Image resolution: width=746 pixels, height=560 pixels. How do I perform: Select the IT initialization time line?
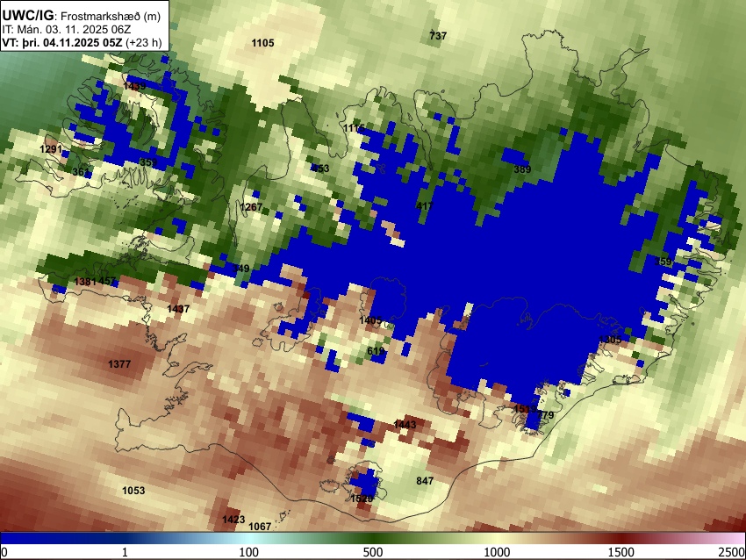coord(66,30)
